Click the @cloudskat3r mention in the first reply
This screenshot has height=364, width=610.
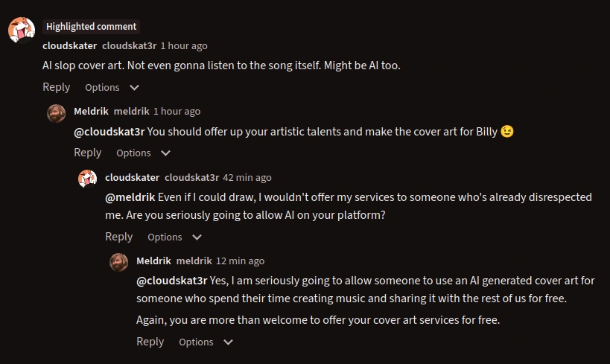click(x=109, y=132)
